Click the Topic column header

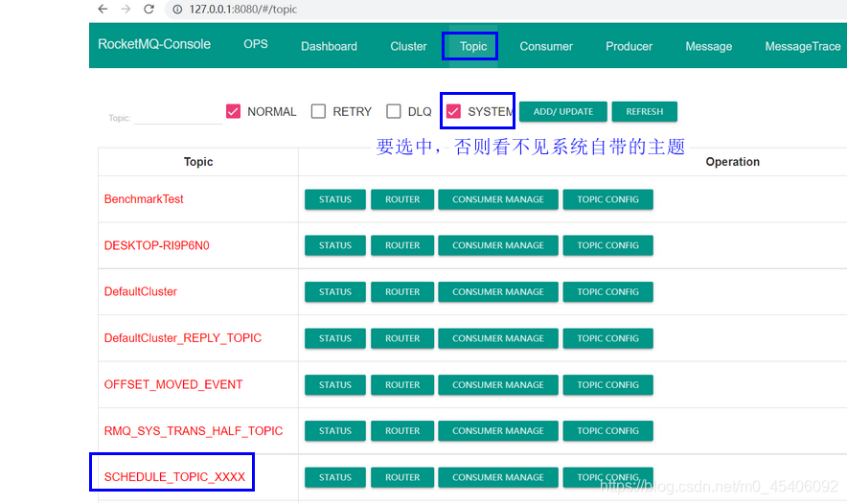point(198,162)
